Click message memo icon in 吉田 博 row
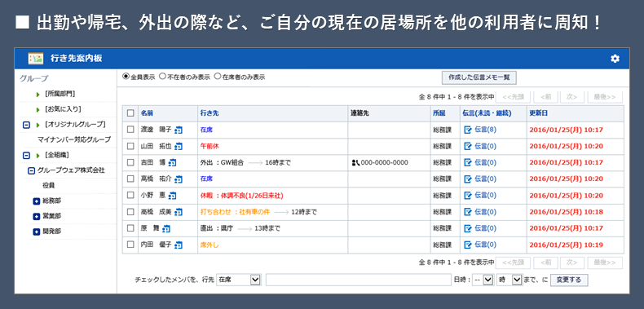The image size is (644, 309). pyautogui.click(x=467, y=163)
